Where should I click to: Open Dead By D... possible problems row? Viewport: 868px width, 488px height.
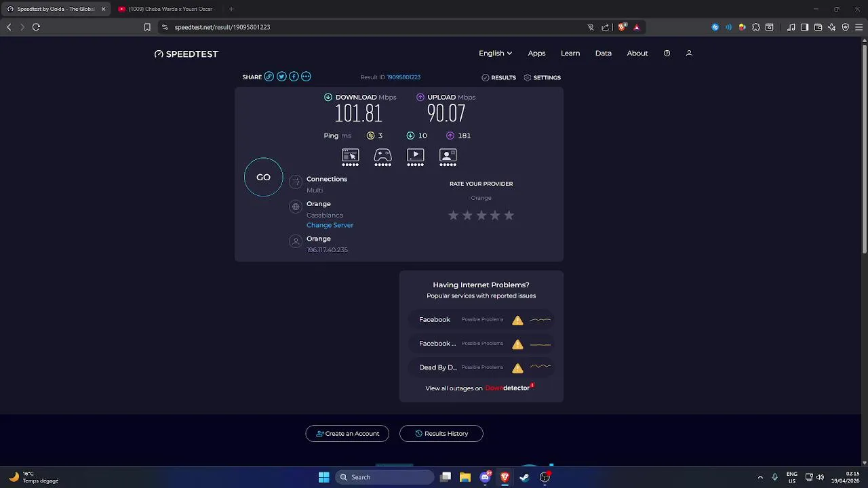tap(481, 367)
